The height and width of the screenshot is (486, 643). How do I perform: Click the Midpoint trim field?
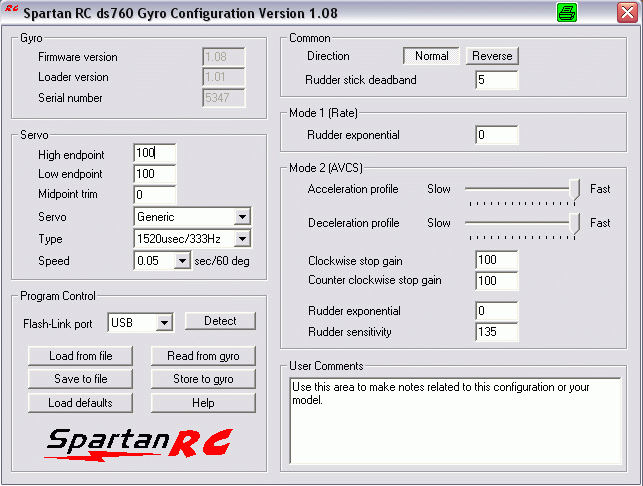pos(155,194)
